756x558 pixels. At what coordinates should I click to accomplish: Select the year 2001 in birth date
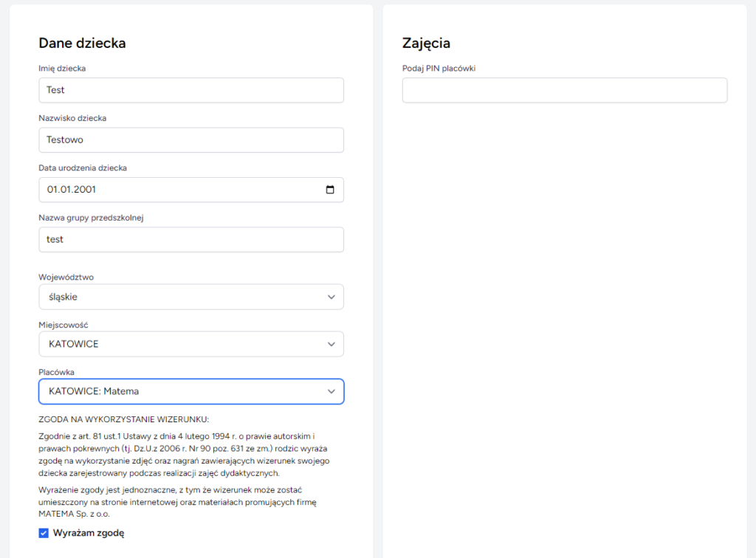click(x=84, y=190)
